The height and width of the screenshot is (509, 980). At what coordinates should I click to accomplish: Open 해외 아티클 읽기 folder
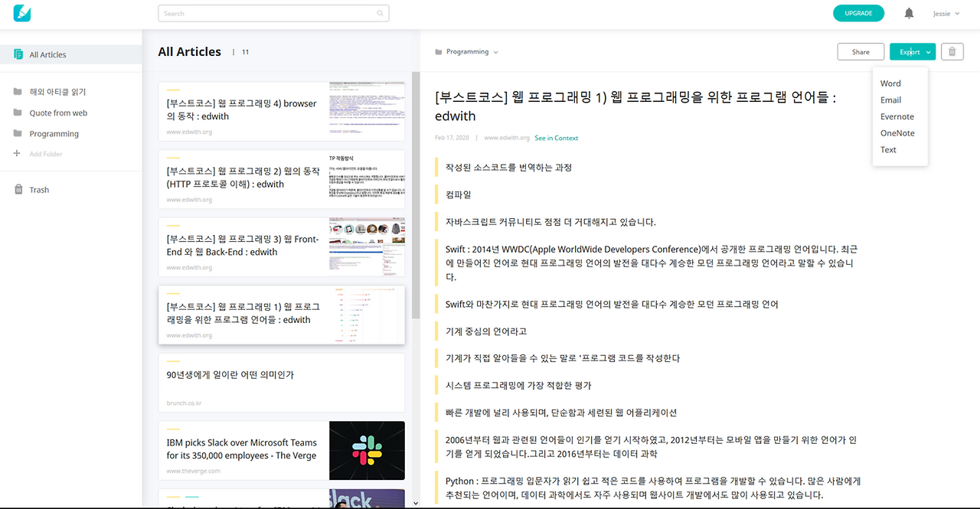click(x=57, y=92)
